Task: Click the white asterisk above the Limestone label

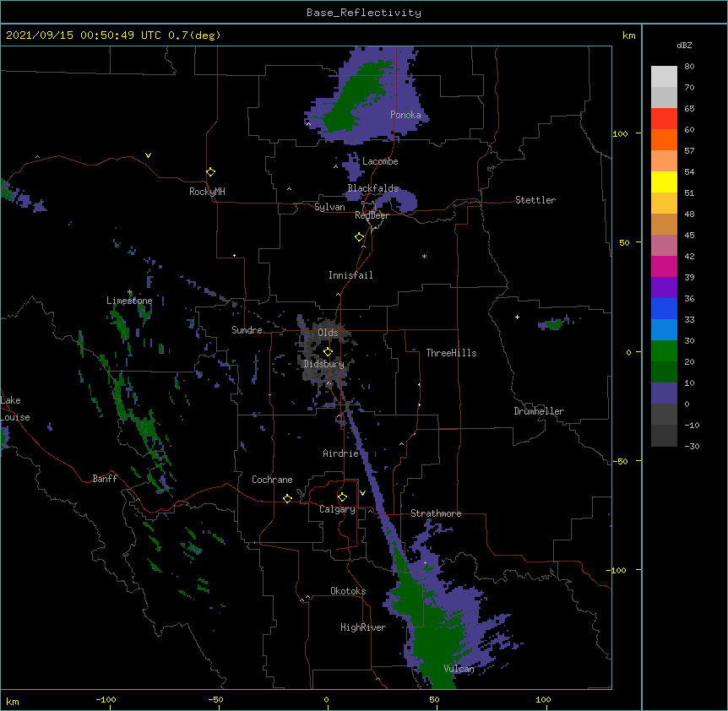Action: [x=129, y=292]
